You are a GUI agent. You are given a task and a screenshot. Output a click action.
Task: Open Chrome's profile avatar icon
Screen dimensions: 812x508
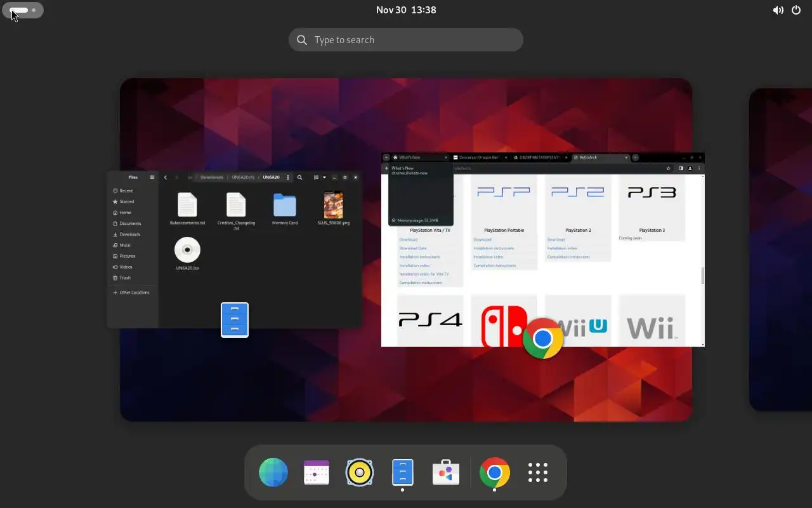(690, 168)
